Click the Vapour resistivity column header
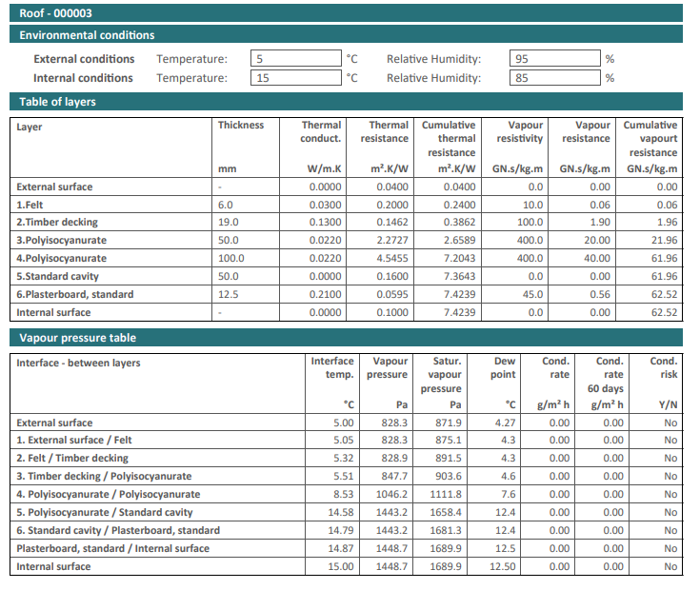This screenshot has height=590, width=700. pos(519,132)
